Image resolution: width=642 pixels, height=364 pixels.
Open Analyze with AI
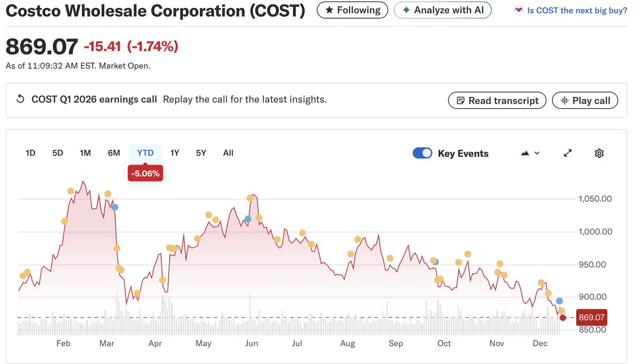443,10
